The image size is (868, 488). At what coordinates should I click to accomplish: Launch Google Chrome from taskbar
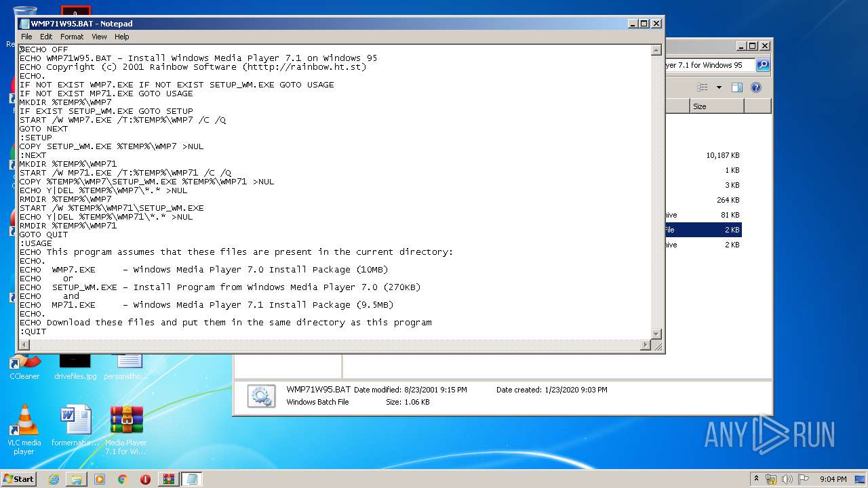pyautogui.click(x=123, y=479)
